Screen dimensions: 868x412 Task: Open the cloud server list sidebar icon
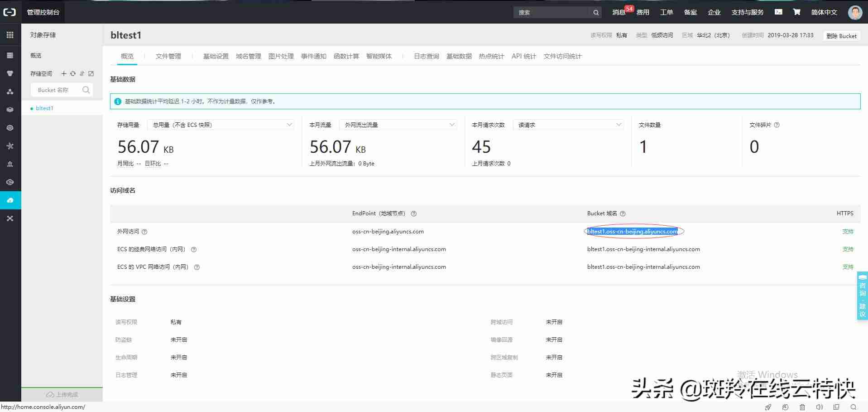10,55
